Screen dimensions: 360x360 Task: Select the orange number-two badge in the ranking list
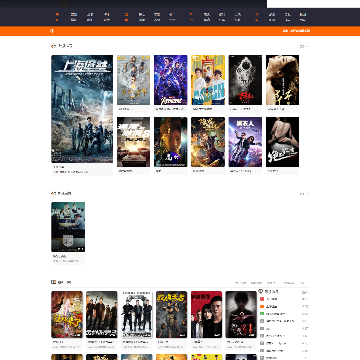[x=262, y=306]
